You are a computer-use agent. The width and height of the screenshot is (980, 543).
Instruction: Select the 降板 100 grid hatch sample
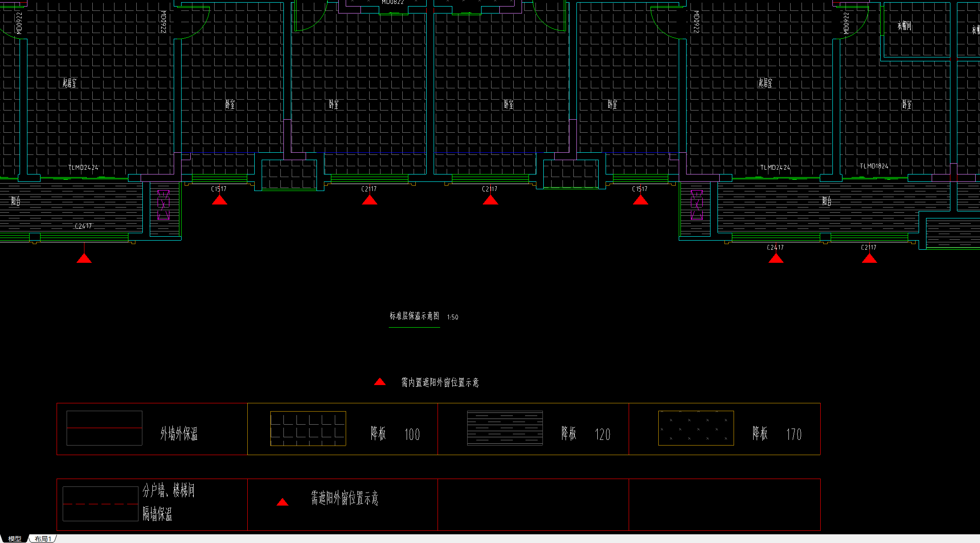point(308,429)
